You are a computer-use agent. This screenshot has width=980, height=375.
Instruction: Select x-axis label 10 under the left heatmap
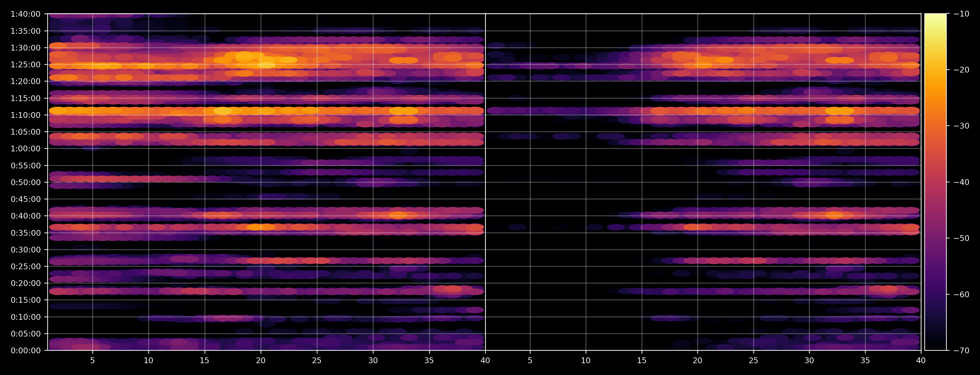[x=148, y=360]
